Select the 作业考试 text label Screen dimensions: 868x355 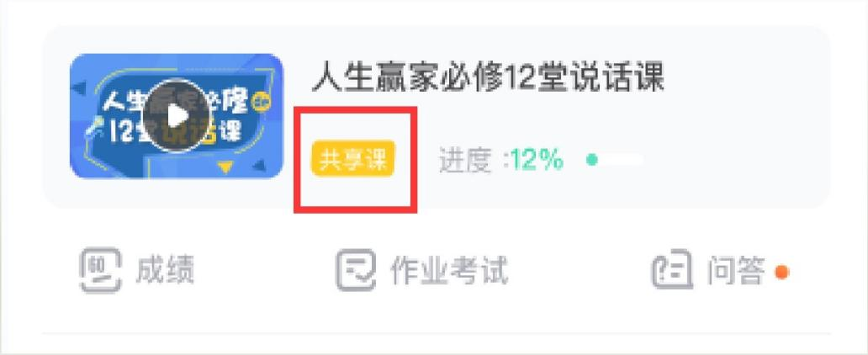tap(449, 271)
